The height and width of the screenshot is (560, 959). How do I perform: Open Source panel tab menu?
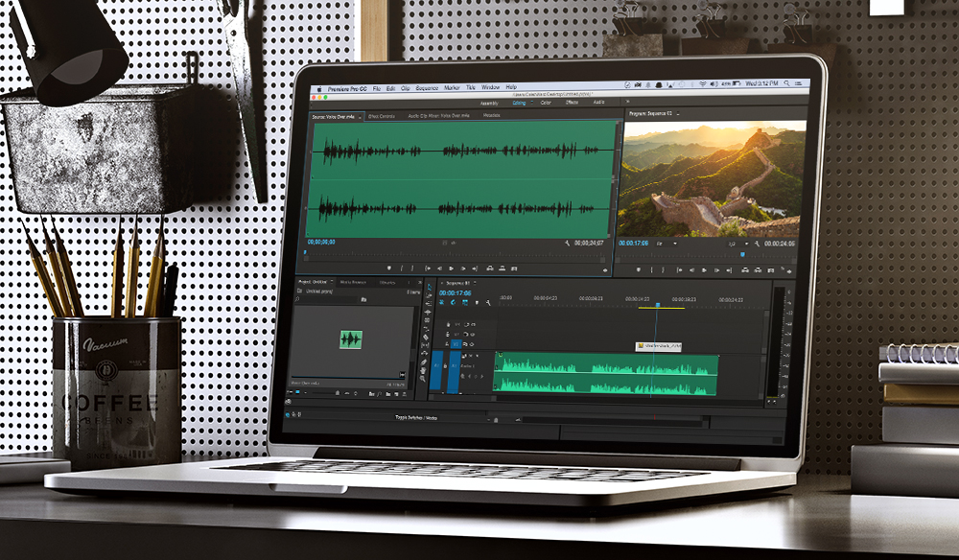pyautogui.click(x=361, y=117)
